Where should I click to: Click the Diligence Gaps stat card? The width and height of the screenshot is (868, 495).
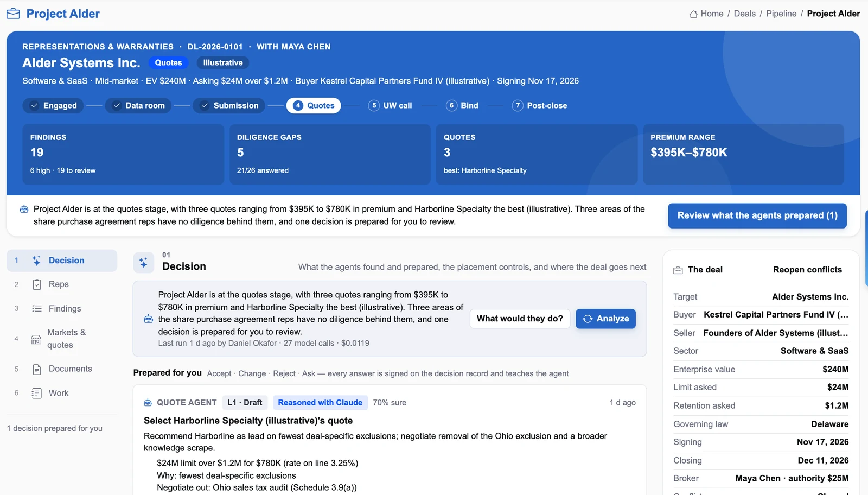(330, 155)
